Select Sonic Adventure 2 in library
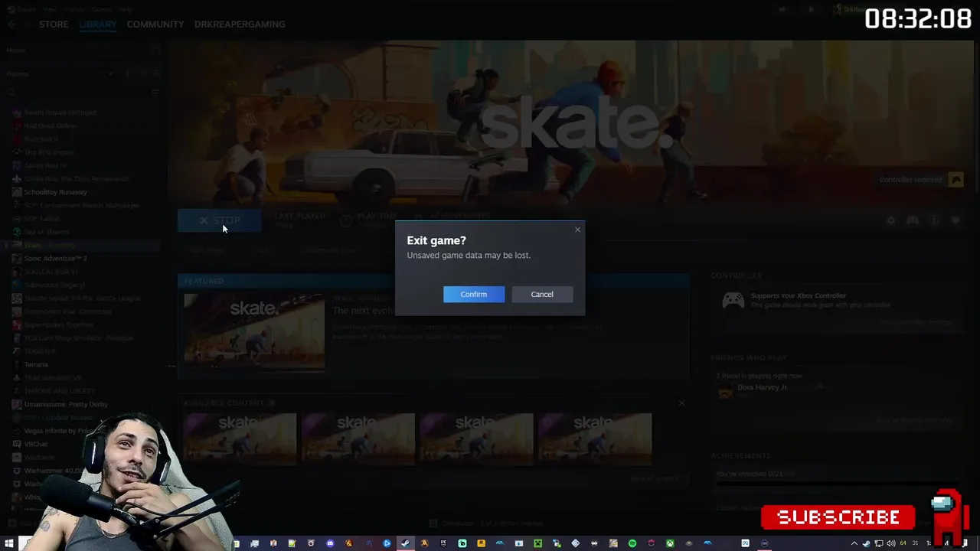This screenshot has height=551, width=980. point(55,259)
